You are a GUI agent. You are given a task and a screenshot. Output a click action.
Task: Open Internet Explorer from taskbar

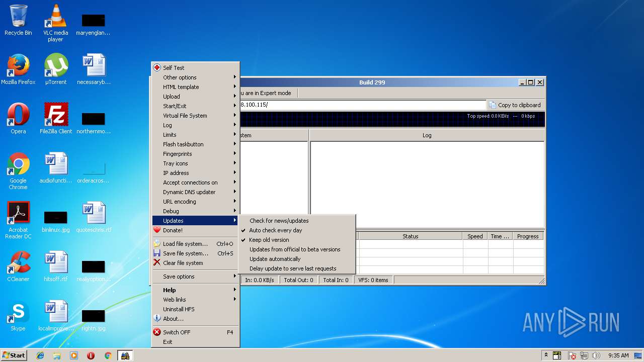pos(40,355)
